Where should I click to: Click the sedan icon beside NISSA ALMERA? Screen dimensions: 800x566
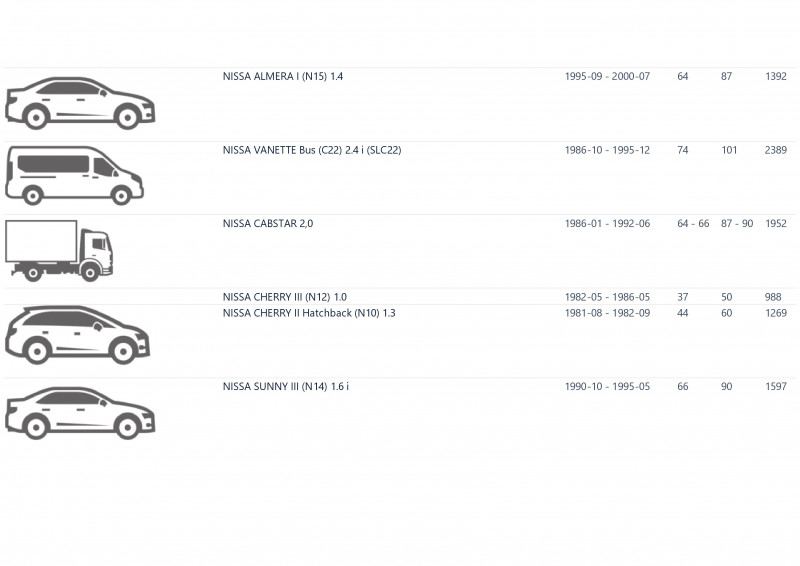pyautogui.click(x=80, y=104)
